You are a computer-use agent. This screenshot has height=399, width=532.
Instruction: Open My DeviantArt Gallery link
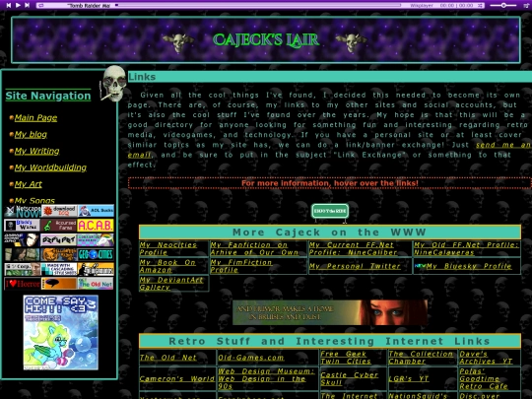171,284
